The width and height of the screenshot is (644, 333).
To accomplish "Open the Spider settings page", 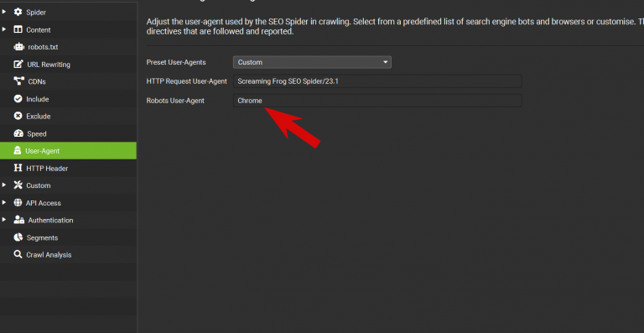I will (36, 13).
